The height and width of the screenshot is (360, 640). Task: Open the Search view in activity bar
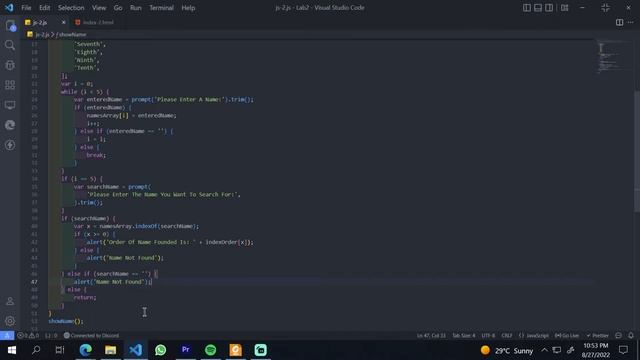10,45
